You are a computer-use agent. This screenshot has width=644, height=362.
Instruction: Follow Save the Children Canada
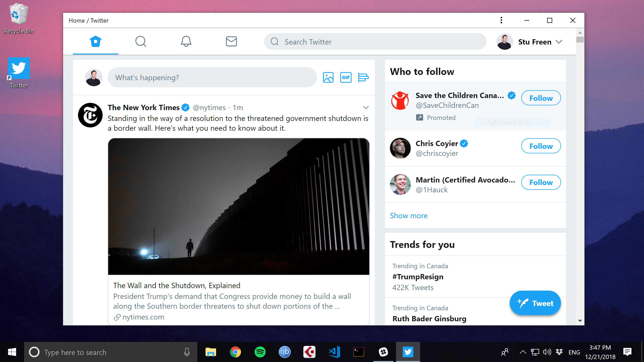[541, 98]
